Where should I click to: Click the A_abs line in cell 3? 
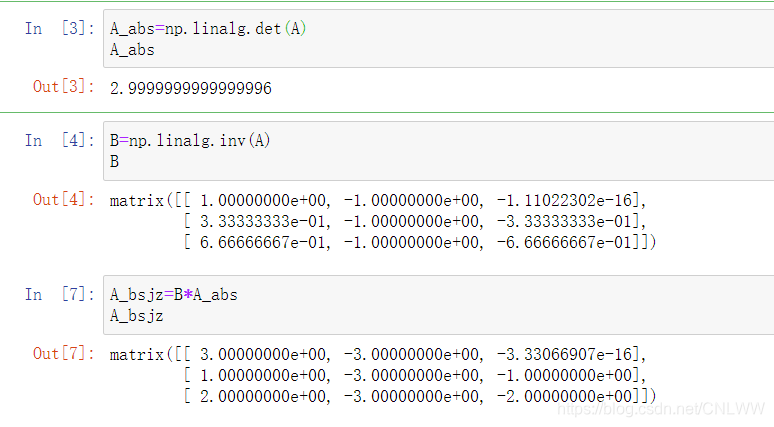(x=132, y=50)
